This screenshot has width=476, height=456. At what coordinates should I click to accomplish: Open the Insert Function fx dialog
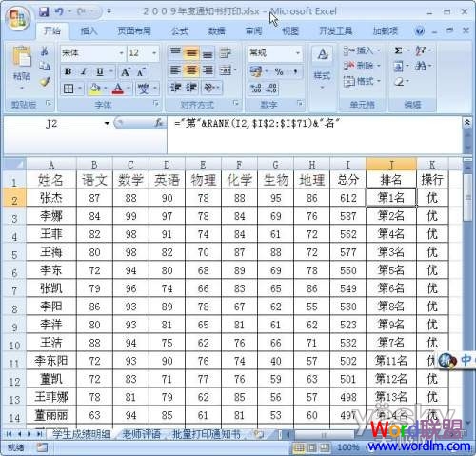(159, 122)
